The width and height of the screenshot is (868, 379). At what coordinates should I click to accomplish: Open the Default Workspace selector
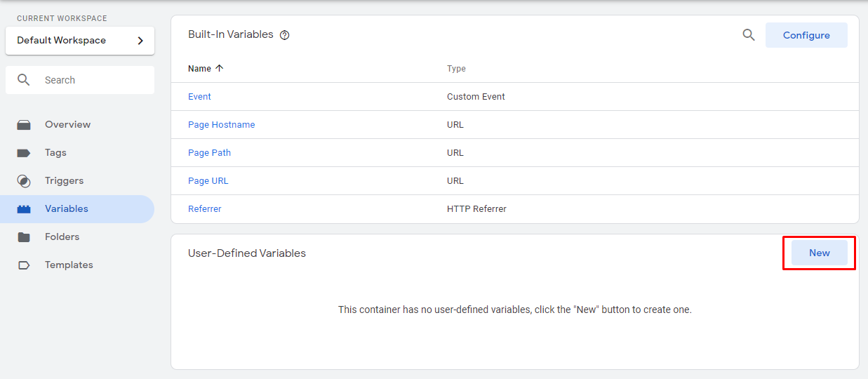pyautogui.click(x=80, y=41)
